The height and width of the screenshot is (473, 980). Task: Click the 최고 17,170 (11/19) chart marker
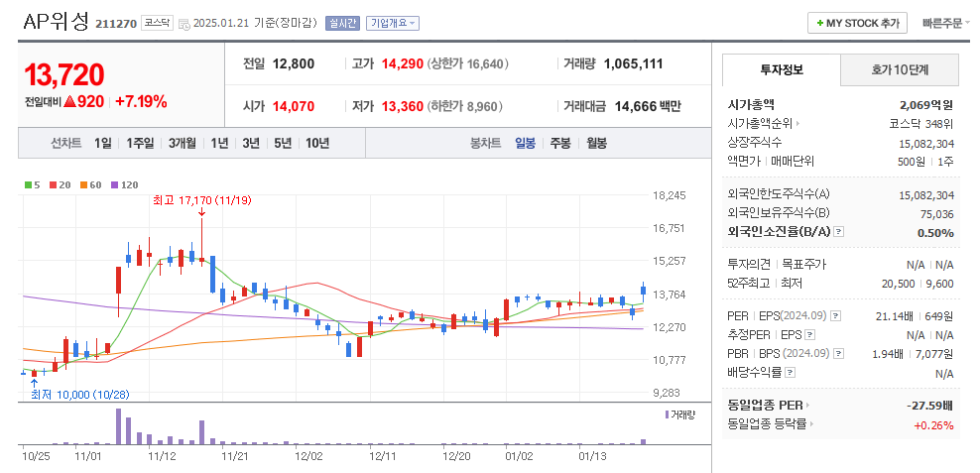pyautogui.click(x=200, y=200)
